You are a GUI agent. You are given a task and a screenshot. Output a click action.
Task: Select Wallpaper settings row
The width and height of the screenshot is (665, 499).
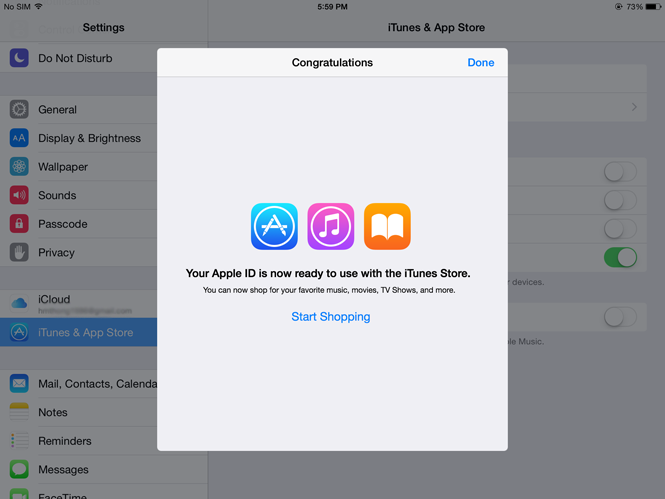pyautogui.click(x=78, y=167)
